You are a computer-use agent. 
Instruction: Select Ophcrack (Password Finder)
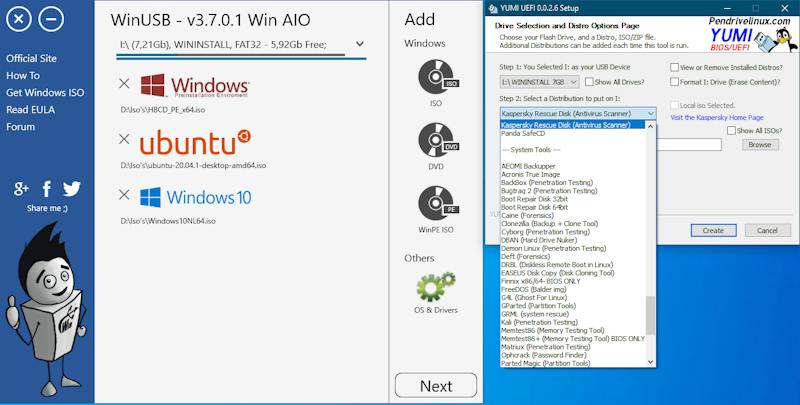(x=544, y=355)
